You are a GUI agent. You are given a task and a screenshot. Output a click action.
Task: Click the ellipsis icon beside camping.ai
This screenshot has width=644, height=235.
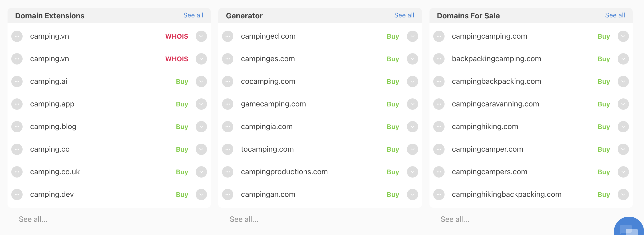(17, 81)
